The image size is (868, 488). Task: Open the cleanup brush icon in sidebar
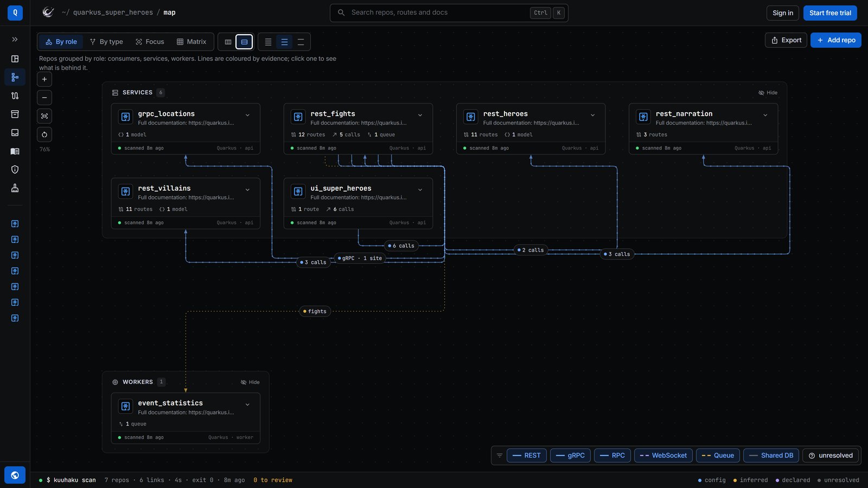(x=15, y=188)
